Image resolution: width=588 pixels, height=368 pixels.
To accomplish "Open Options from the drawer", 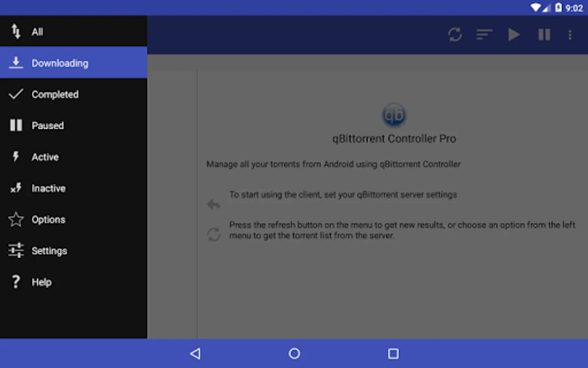I will [73, 220].
